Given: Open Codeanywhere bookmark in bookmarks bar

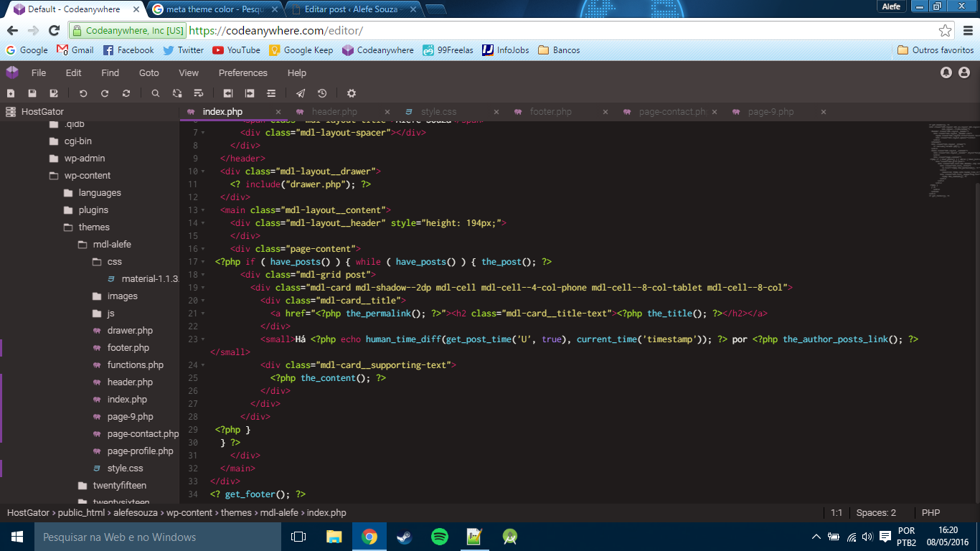Looking at the screenshot, I should coord(378,50).
